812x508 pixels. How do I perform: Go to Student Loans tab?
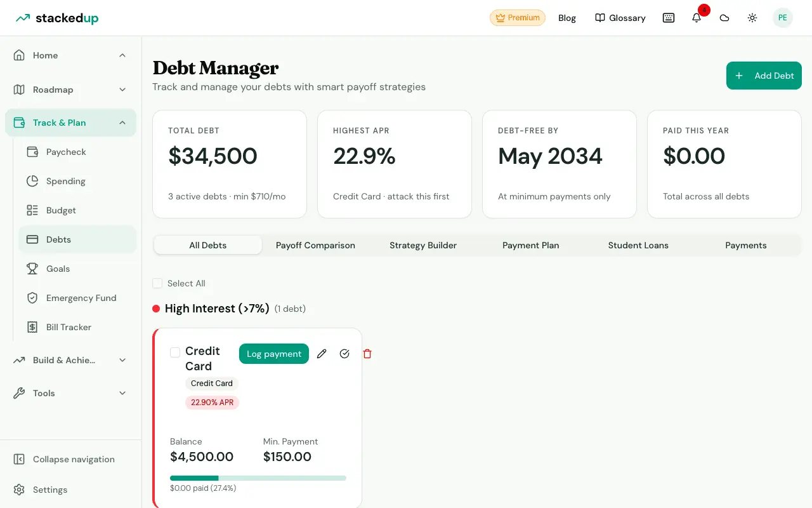638,245
